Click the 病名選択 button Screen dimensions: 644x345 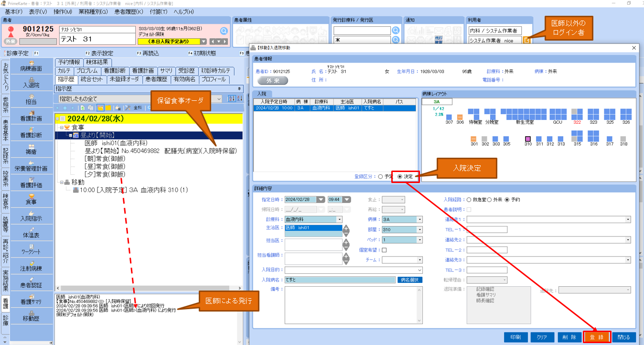410,280
